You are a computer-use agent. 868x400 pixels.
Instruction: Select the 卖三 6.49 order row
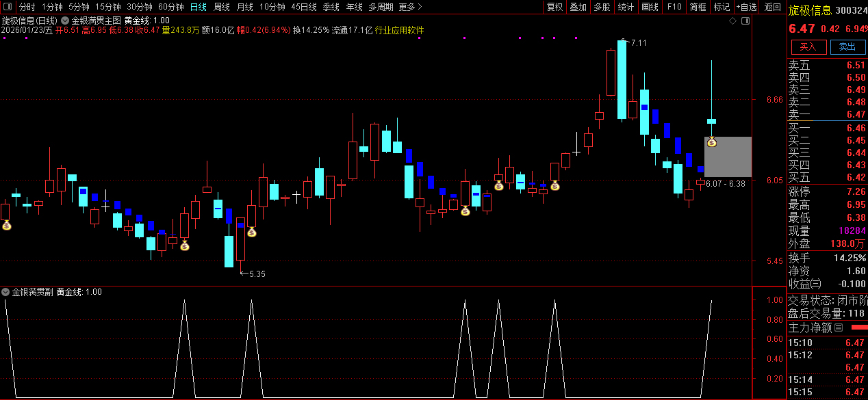pos(827,90)
